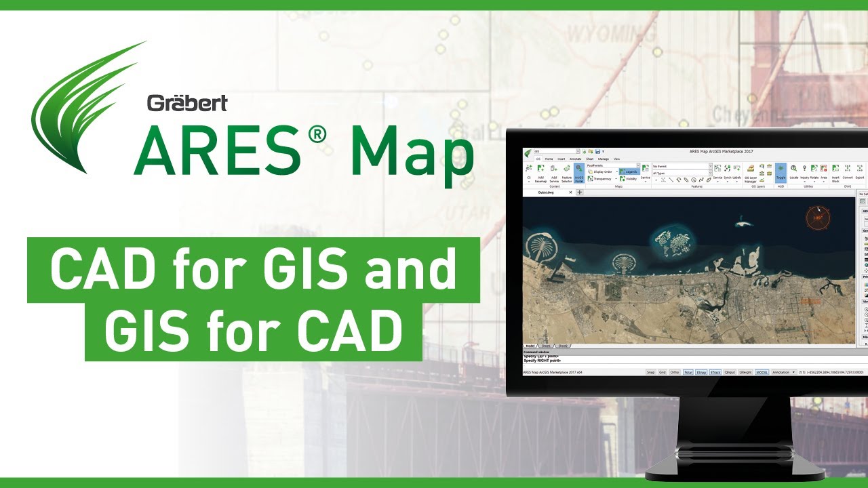The image size is (868, 488).
Task: Open the Home ribbon tab
Action: click(x=549, y=159)
